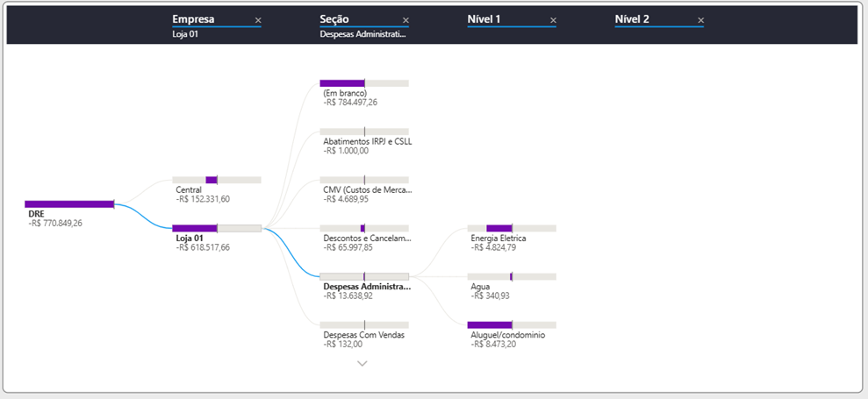
Task: Expand Descontos e Cancelam... node
Action: [364, 228]
